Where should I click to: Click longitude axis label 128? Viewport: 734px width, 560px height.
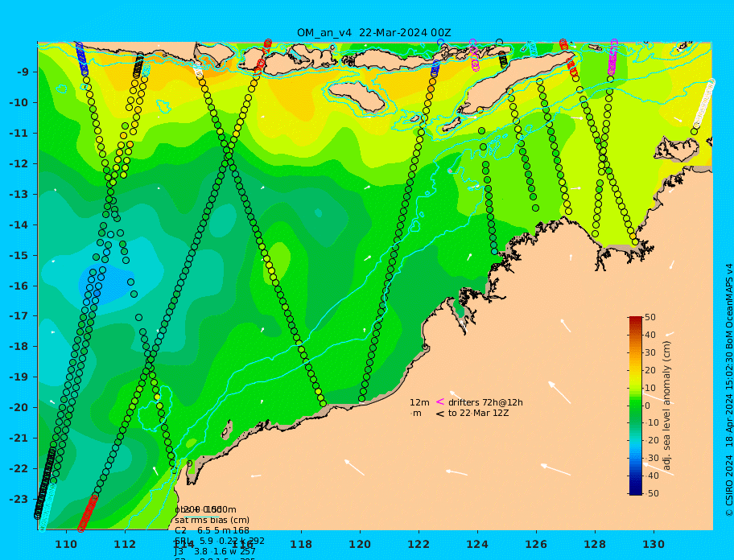click(595, 544)
